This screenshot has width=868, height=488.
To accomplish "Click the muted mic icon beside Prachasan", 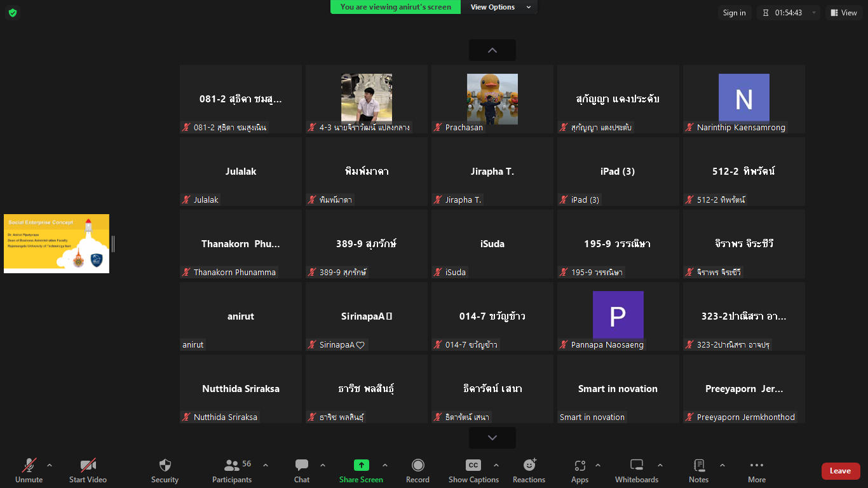I will [x=438, y=127].
